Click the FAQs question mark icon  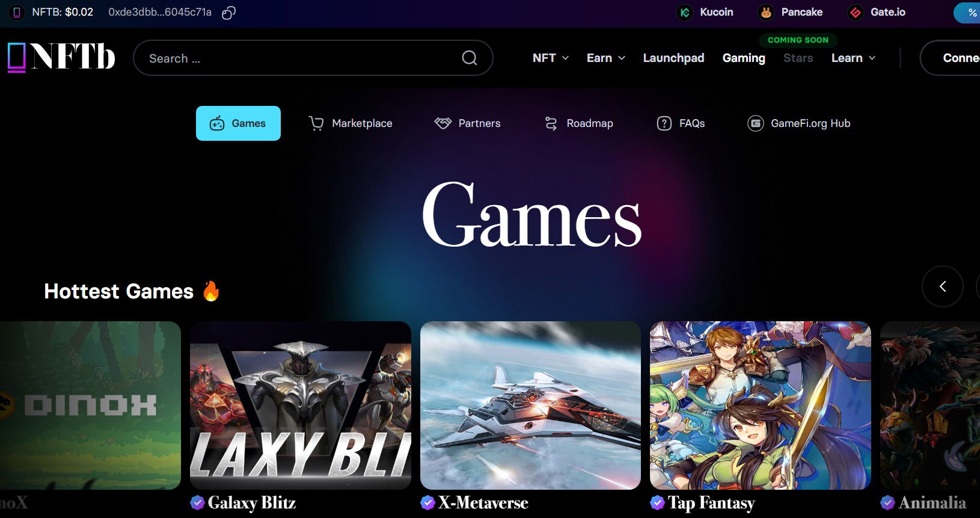pyautogui.click(x=664, y=123)
